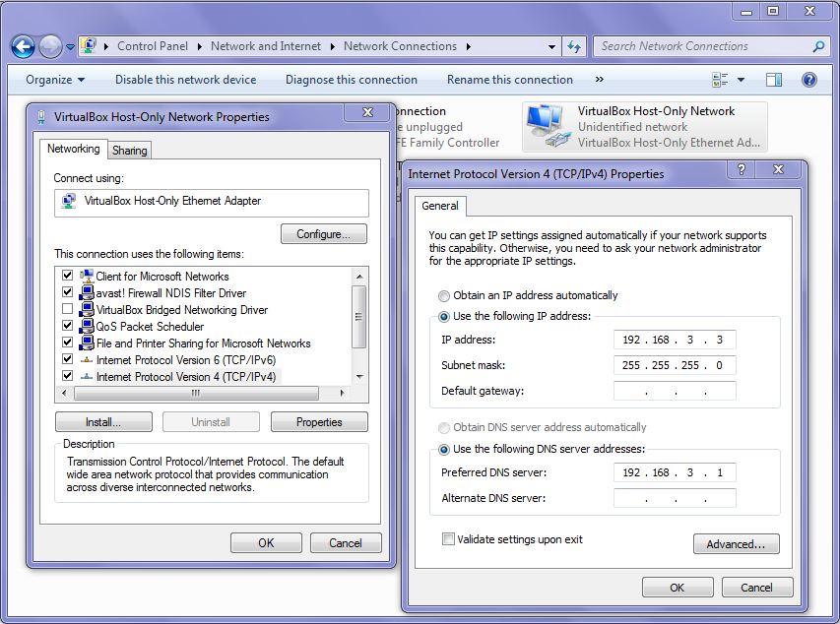Click the items list vertical scrollbar thumb

coord(358,317)
